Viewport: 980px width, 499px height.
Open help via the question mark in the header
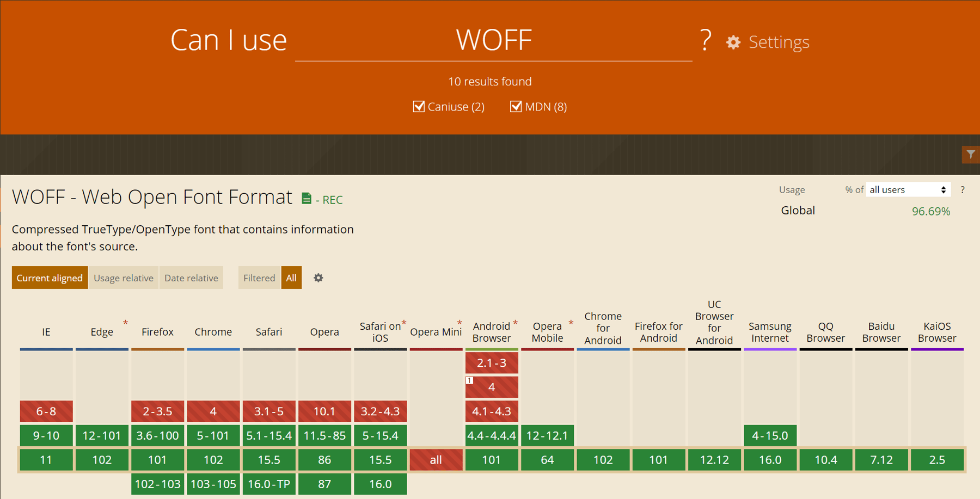(705, 40)
